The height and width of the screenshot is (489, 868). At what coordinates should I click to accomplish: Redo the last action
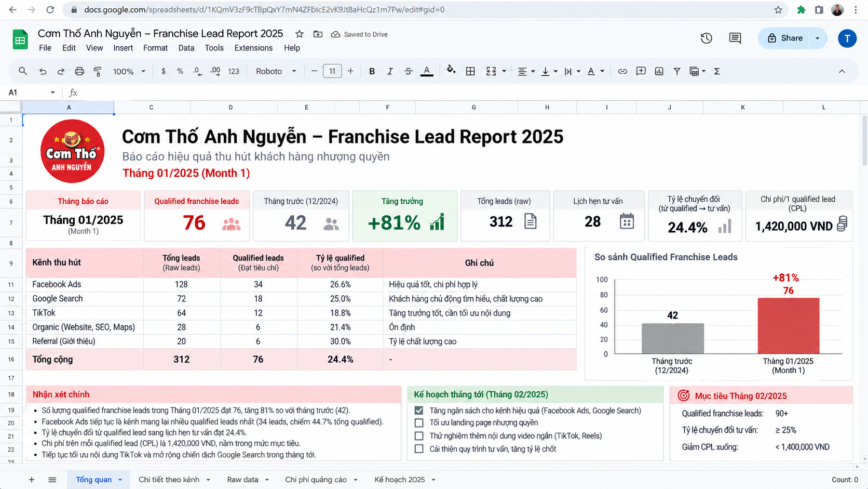tap(61, 71)
